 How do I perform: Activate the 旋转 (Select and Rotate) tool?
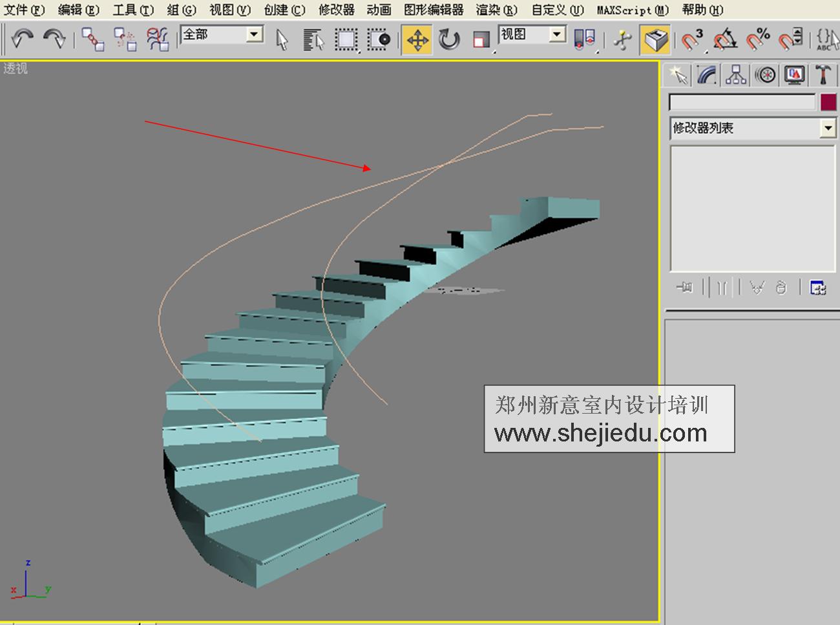point(447,39)
